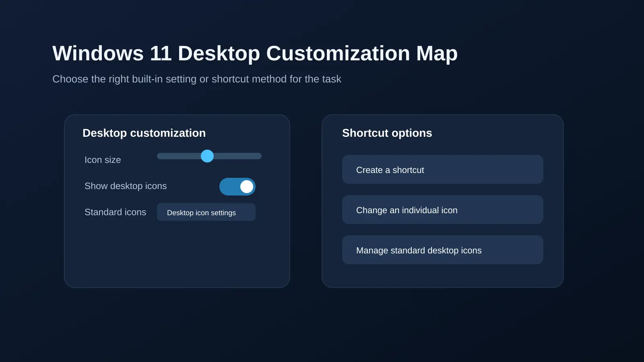Click the Windows 11 Desktop Customization Map title

coord(255,53)
